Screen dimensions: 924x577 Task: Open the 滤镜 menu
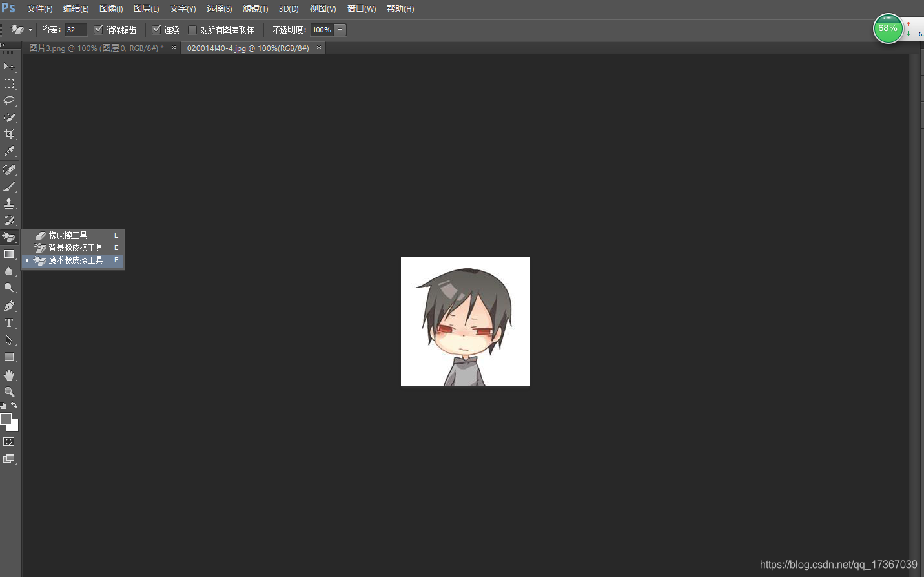tap(254, 8)
